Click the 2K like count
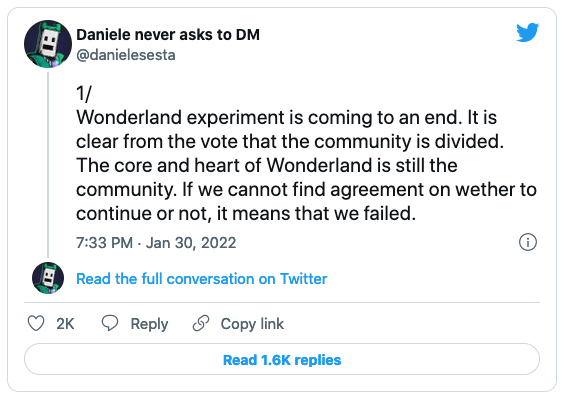The height and width of the screenshot is (398, 564). (65, 324)
